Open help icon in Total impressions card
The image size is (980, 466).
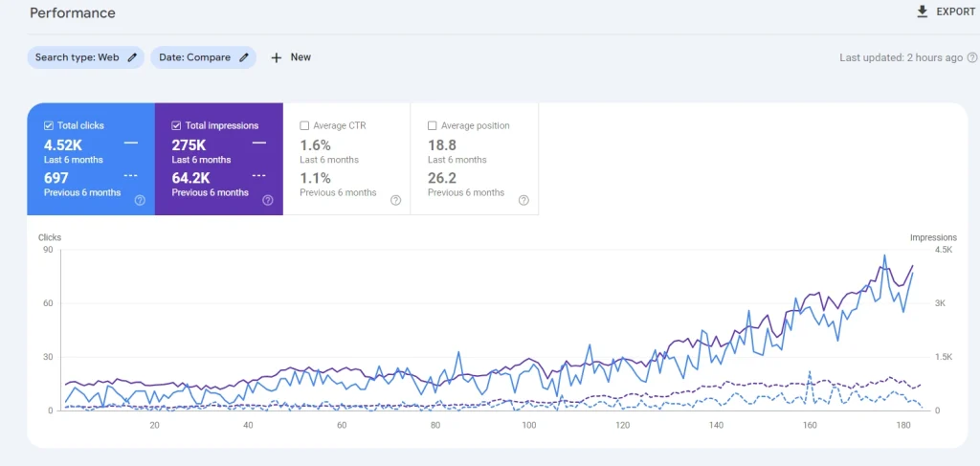point(268,201)
